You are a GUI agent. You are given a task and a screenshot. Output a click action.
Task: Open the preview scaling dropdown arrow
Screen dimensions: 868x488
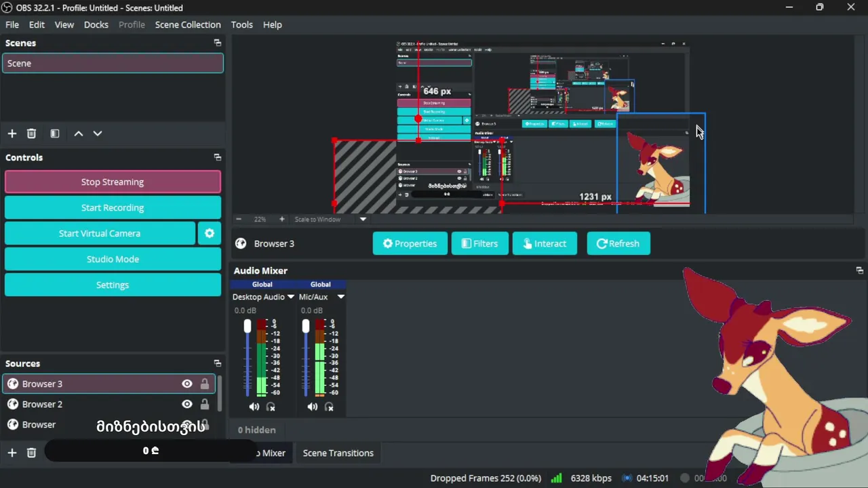point(363,219)
